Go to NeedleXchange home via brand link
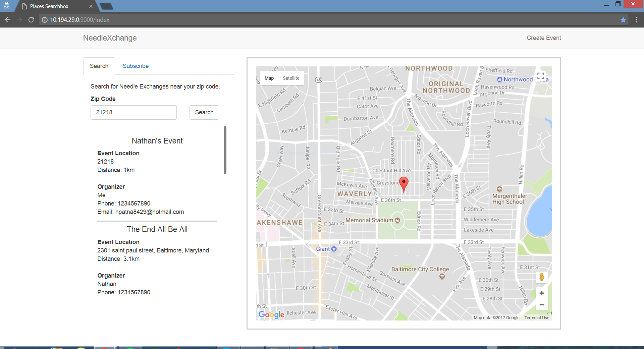The image size is (644, 349). click(x=110, y=38)
